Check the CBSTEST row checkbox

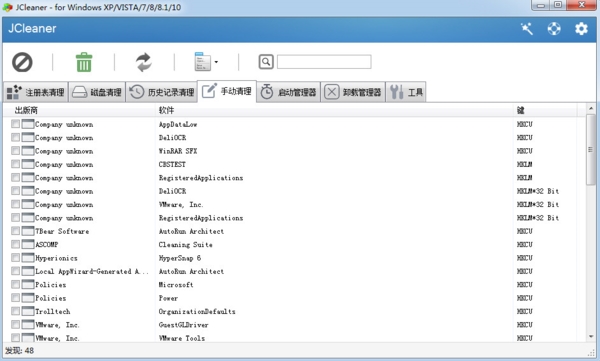tap(15, 164)
